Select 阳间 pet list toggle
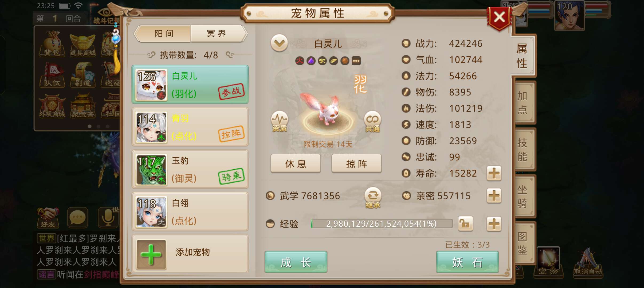This screenshot has width=644, height=288. [x=164, y=34]
